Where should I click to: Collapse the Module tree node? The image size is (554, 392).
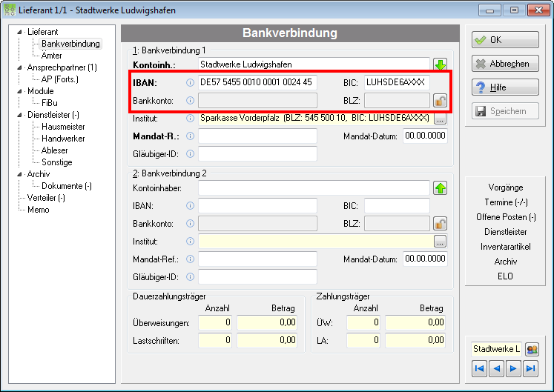click(x=20, y=91)
